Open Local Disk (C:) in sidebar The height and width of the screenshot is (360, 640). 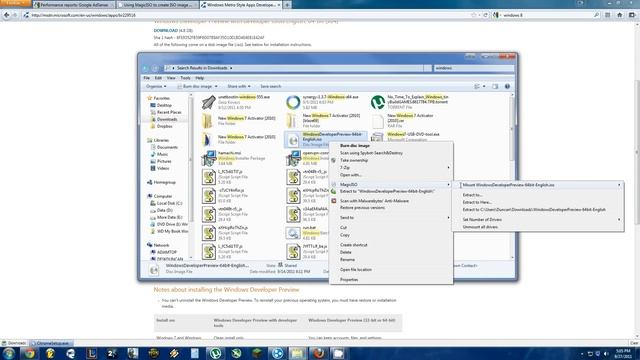point(169,203)
